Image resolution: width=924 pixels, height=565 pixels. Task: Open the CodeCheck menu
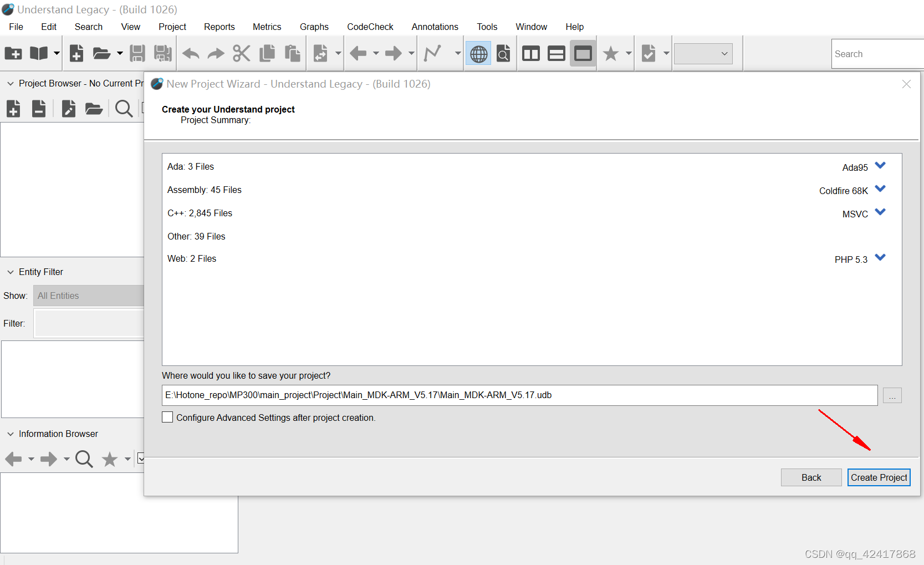coord(370,27)
